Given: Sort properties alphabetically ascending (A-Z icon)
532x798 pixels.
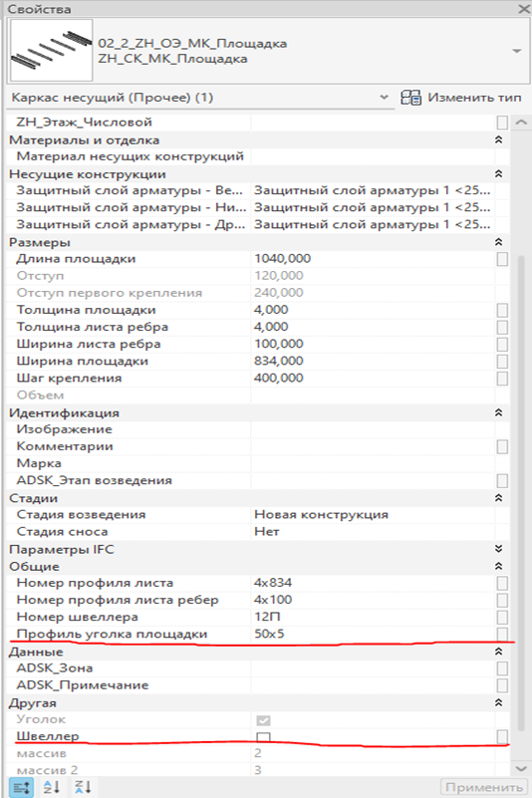Looking at the screenshot, I should click(x=52, y=787).
